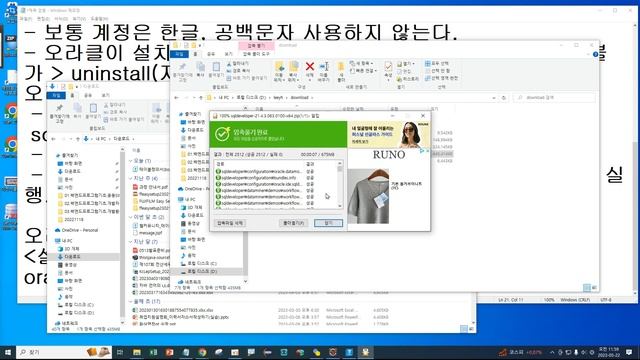Open 압축 풀기 도구 tab in download window

point(256,54)
